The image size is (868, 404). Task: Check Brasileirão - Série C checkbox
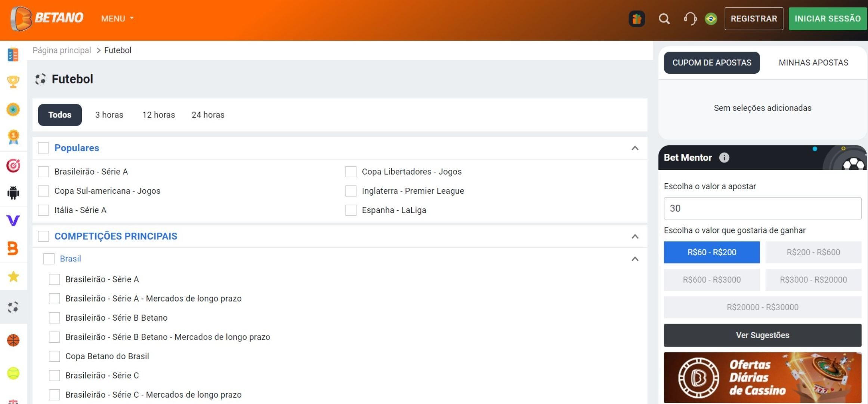pos(54,376)
